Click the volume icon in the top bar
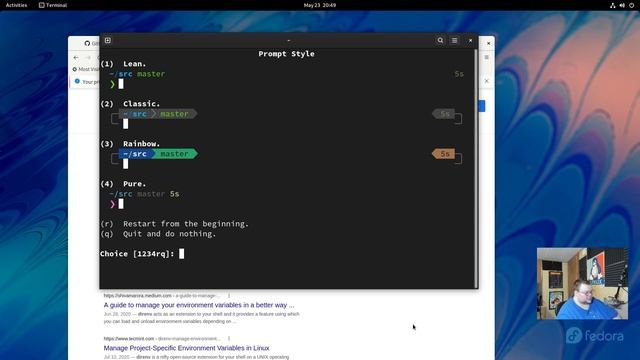 click(622, 5)
